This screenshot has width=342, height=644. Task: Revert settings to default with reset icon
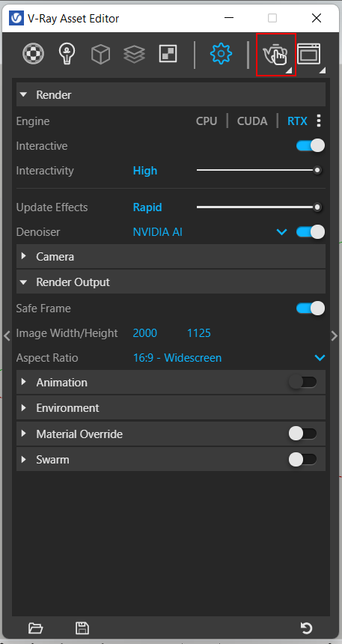click(306, 628)
